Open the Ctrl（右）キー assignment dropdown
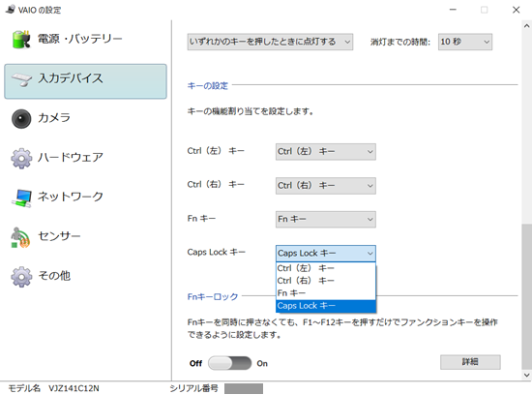The width and height of the screenshot is (532, 395). click(x=325, y=186)
